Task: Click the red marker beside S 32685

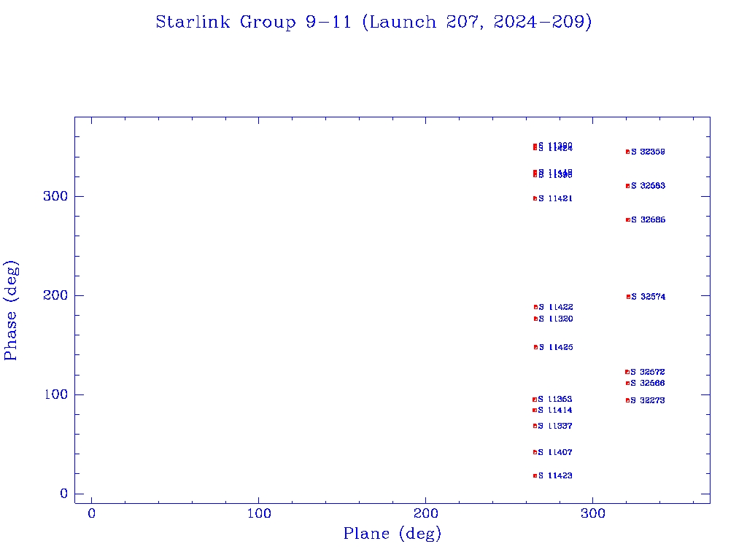Action: pyautogui.click(x=628, y=220)
